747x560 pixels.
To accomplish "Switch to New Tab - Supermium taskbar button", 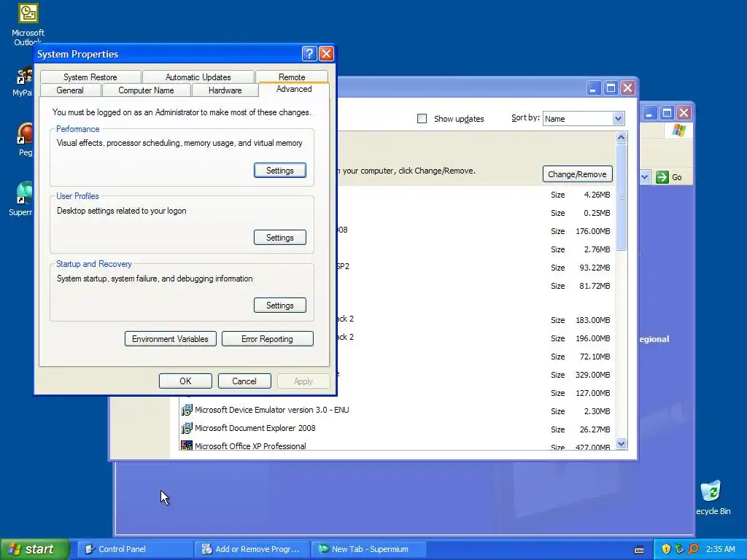I will (369, 549).
